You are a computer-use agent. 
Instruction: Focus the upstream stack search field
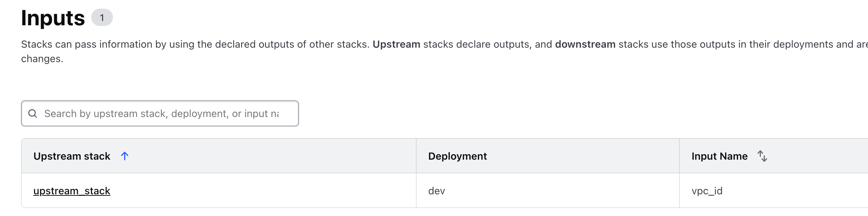pos(160,113)
